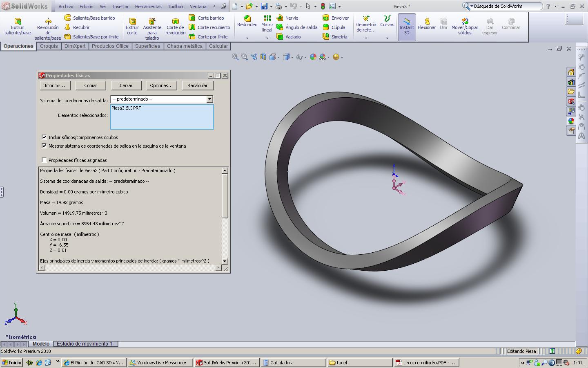Choose the Cúpula dome tool
Viewport: 588px width, 368px height.
[x=334, y=27]
